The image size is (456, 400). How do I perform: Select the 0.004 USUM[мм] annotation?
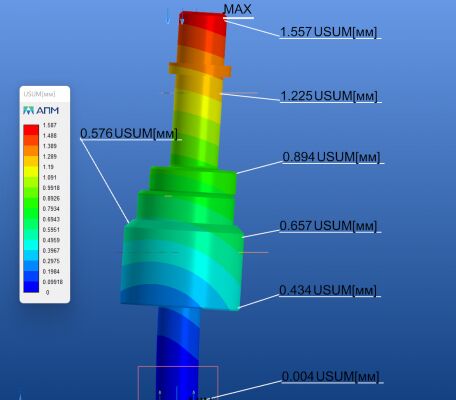331,377
